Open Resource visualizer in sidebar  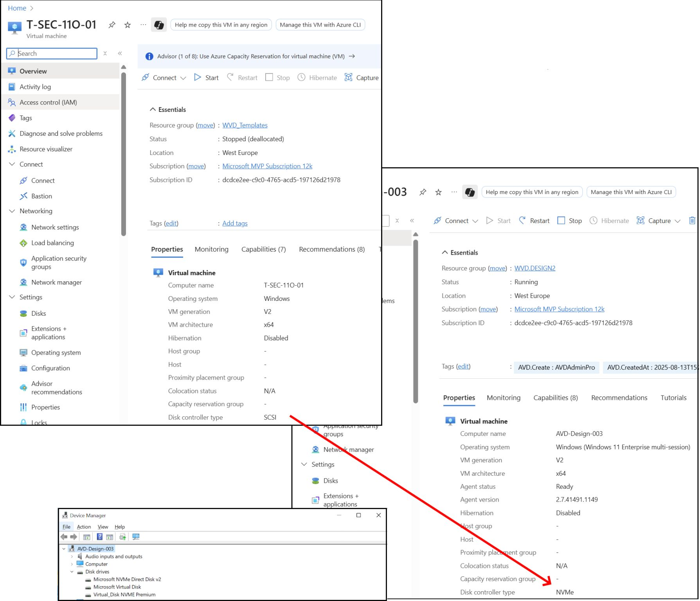pyautogui.click(x=46, y=149)
